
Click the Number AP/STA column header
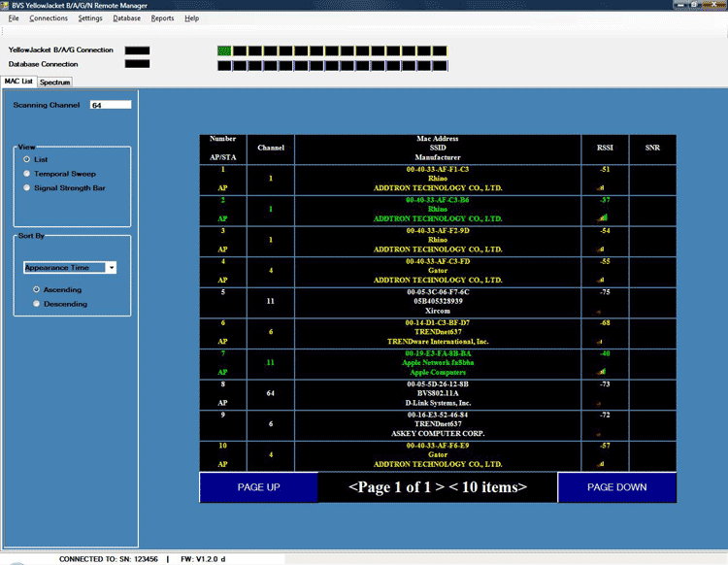click(223, 149)
